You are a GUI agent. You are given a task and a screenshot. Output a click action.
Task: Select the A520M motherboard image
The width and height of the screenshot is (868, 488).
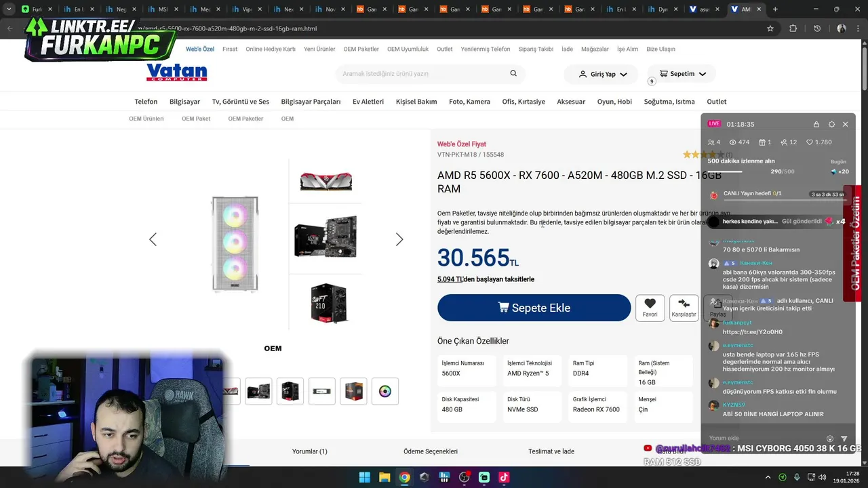pos(325,237)
